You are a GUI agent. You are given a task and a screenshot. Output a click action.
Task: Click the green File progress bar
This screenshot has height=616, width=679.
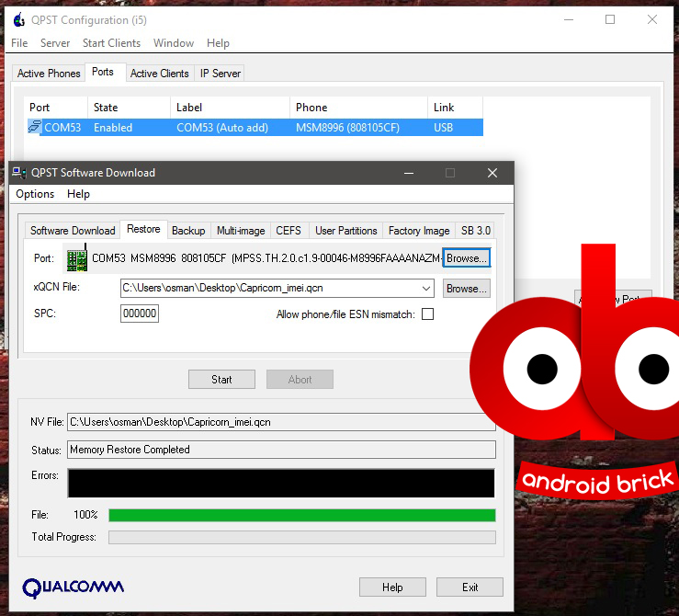[x=301, y=515]
